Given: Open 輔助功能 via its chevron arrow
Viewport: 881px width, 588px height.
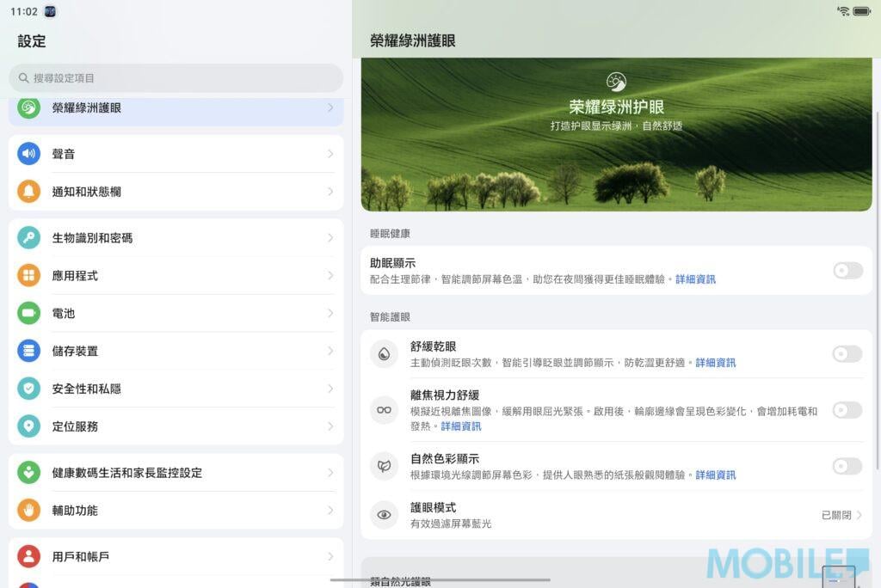Looking at the screenshot, I should point(330,511).
